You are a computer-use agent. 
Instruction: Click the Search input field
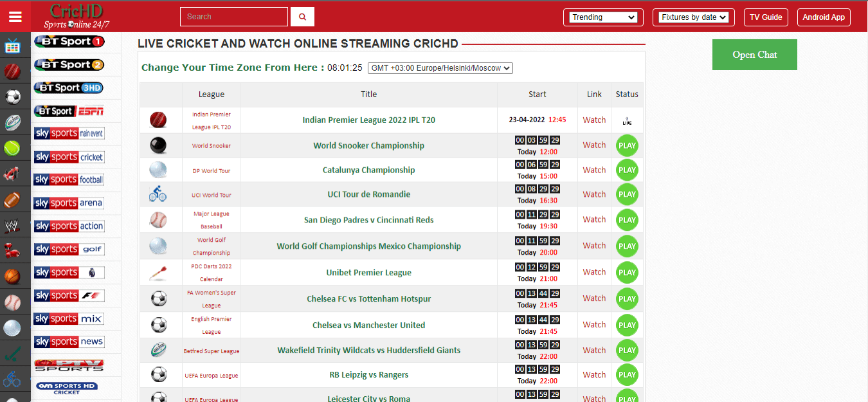[234, 17]
